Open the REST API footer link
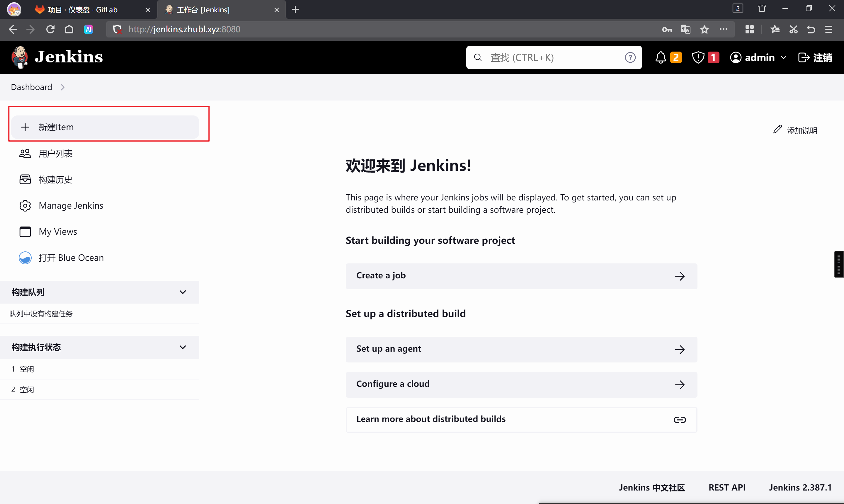 pyautogui.click(x=726, y=487)
